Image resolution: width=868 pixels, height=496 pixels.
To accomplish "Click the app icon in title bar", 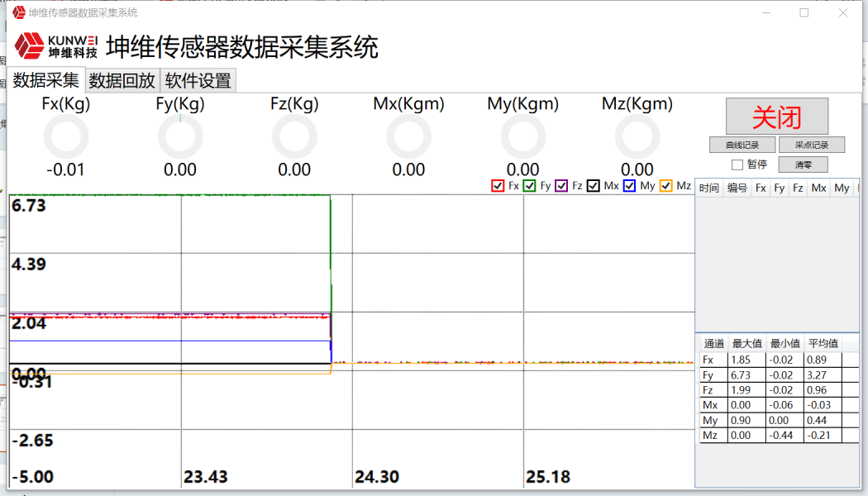I will click(18, 12).
